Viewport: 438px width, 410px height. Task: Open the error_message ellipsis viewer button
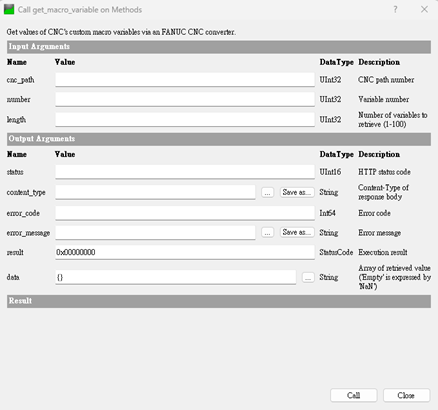pos(267,232)
